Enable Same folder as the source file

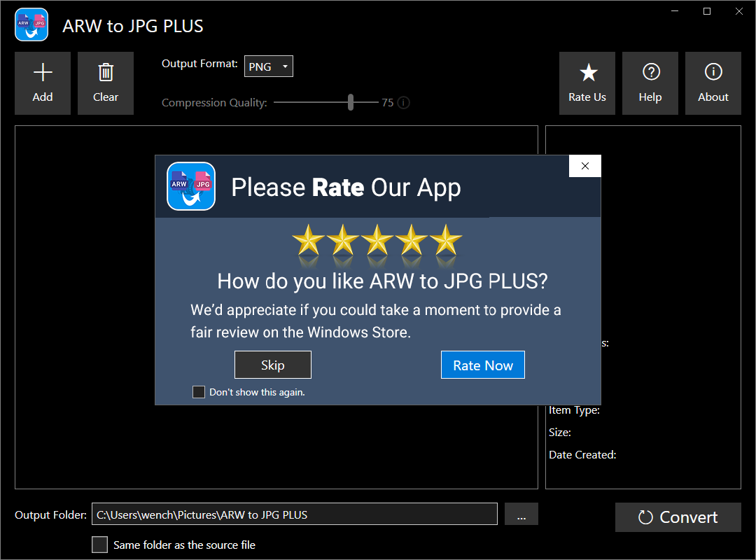100,545
